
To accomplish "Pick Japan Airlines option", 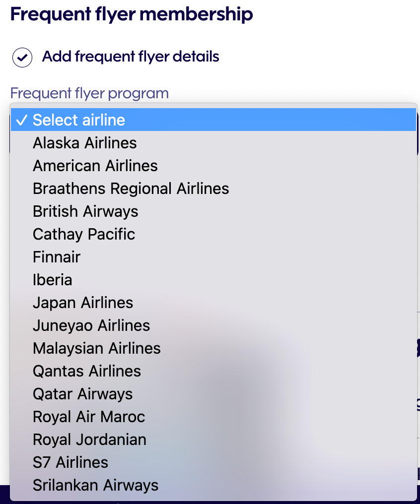I will click(x=213, y=303).
